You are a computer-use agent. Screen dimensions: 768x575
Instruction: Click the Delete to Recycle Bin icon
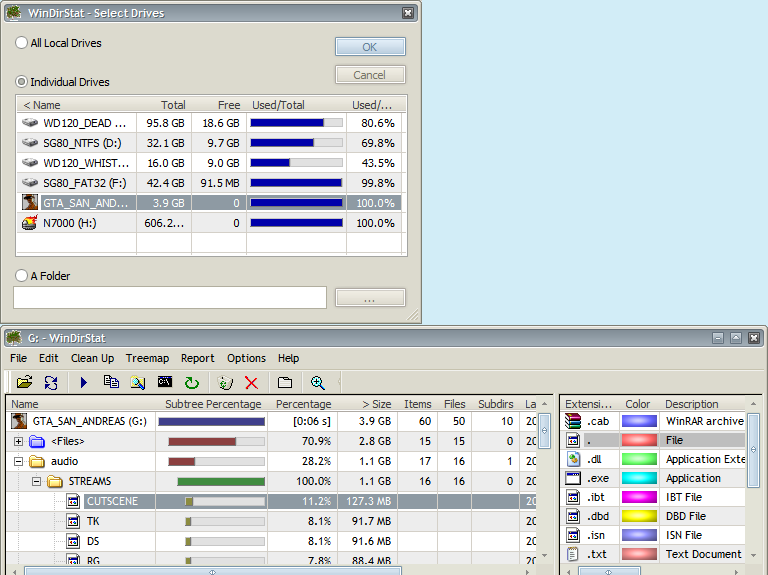coord(225,382)
